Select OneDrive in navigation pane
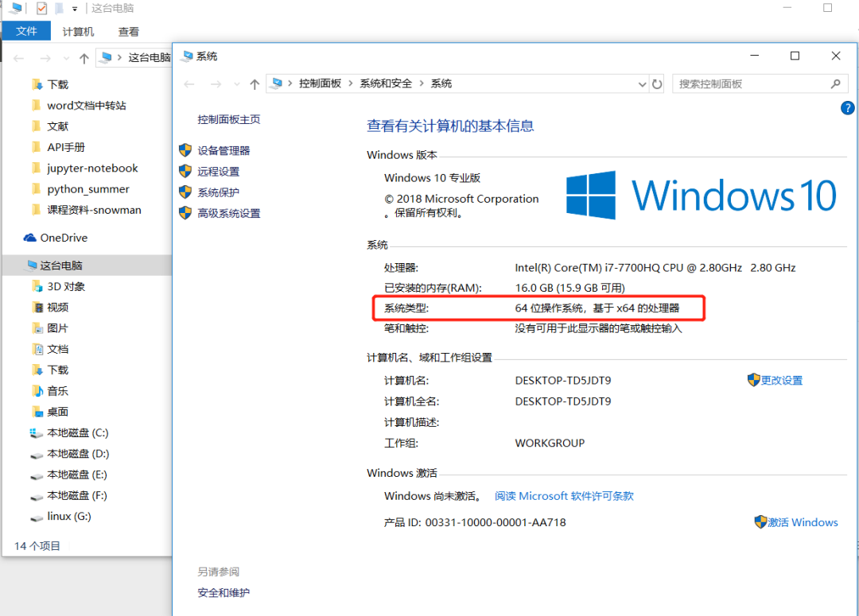The width and height of the screenshot is (859, 616). pyautogui.click(x=64, y=238)
